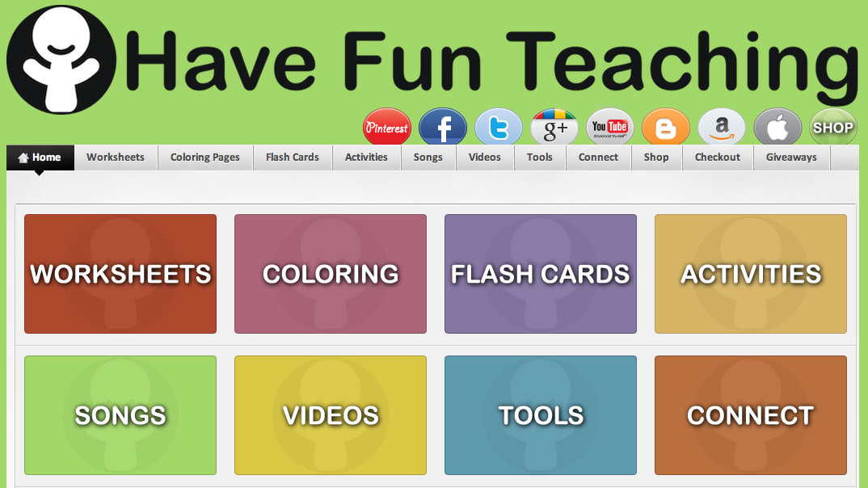Click the green SONGS tile
The image size is (868, 488).
(120, 415)
